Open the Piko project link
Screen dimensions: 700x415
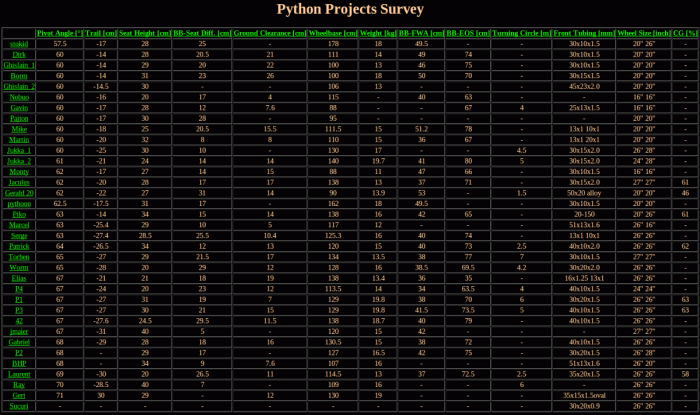click(19, 215)
